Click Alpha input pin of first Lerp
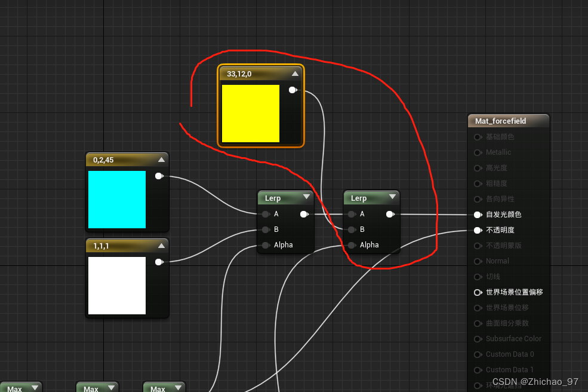Image resolution: width=588 pixels, height=392 pixels. [266, 245]
